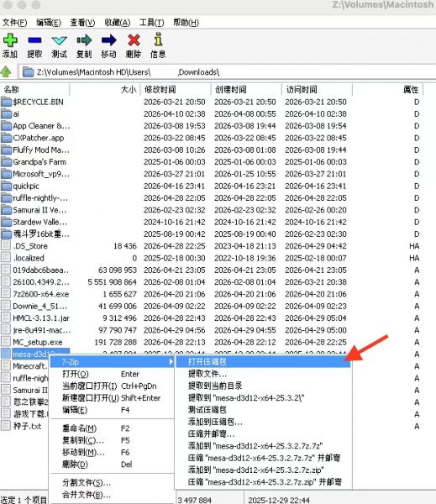Select the Fluffy Mod Ma... folder row
436x504 pixels.
click(x=212, y=150)
